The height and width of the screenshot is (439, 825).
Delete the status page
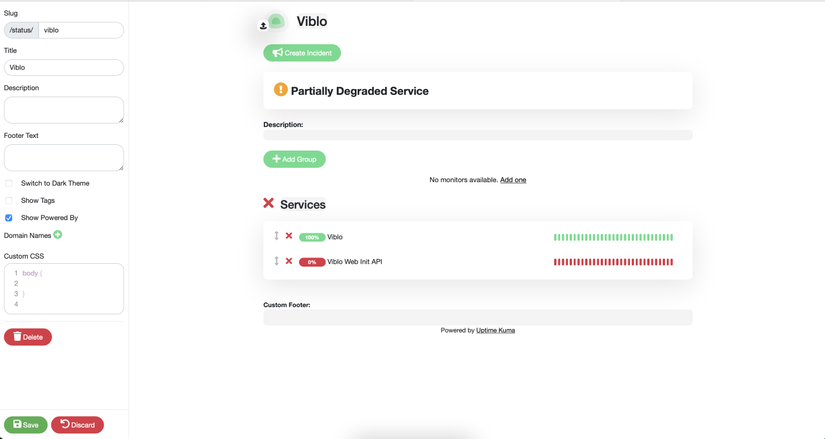[28, 337]
